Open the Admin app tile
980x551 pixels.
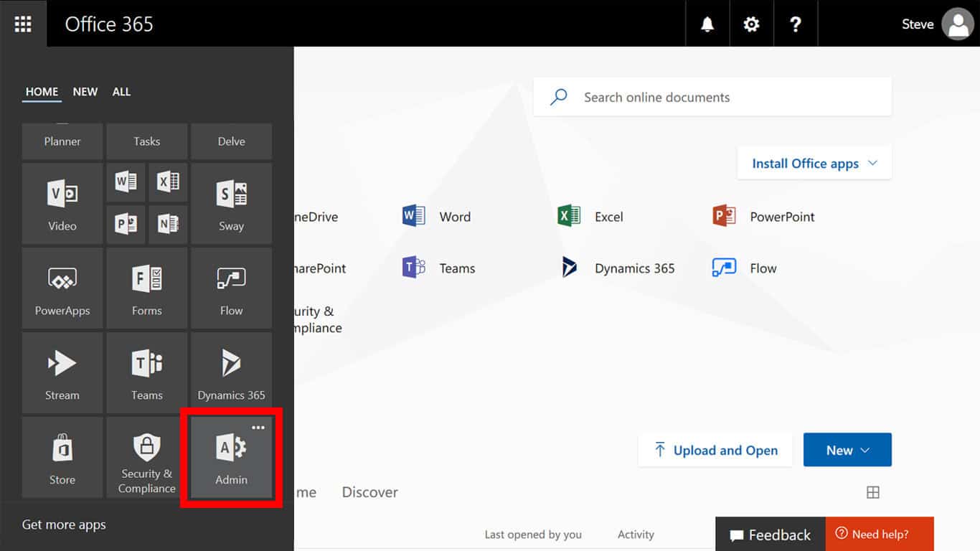coord(231,458)
